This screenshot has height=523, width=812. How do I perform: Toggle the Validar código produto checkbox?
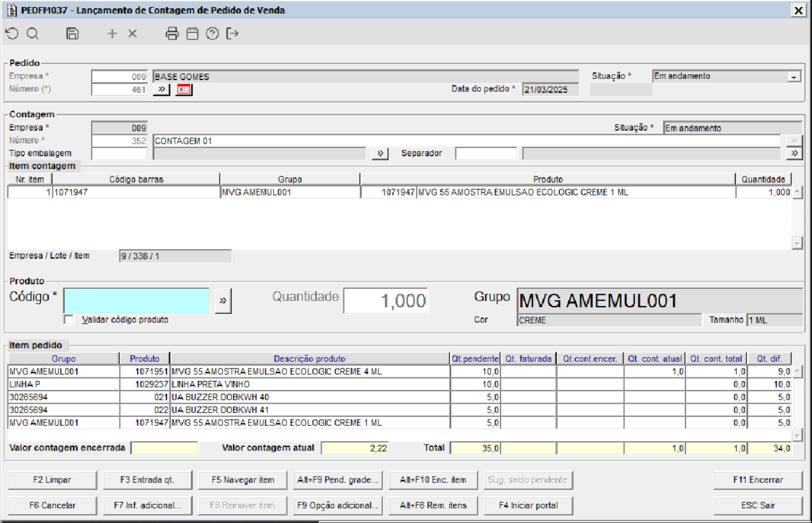[70, 320]
